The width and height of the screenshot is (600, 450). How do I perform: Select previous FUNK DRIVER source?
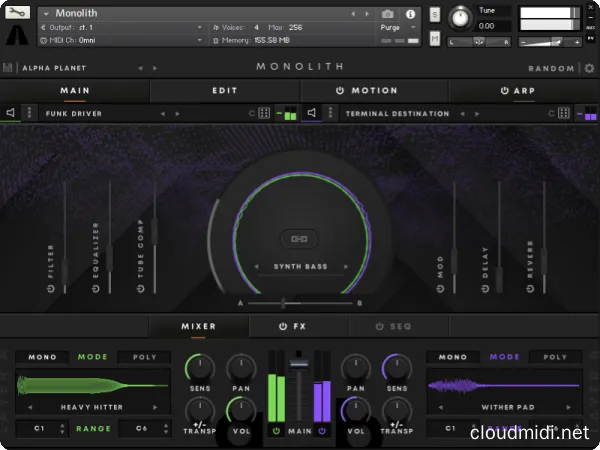(x=163, y=114)
